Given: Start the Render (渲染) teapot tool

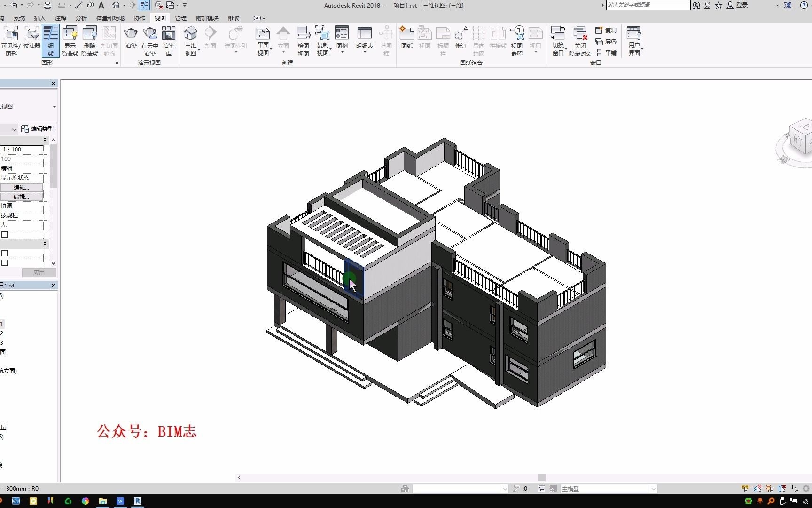Looking at the screenshot, I should (131, 38).
